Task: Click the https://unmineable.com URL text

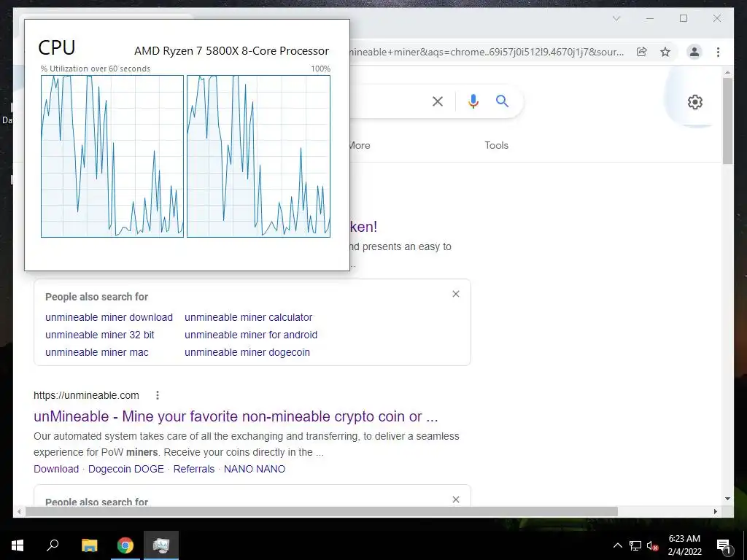Action: point(86,395)
